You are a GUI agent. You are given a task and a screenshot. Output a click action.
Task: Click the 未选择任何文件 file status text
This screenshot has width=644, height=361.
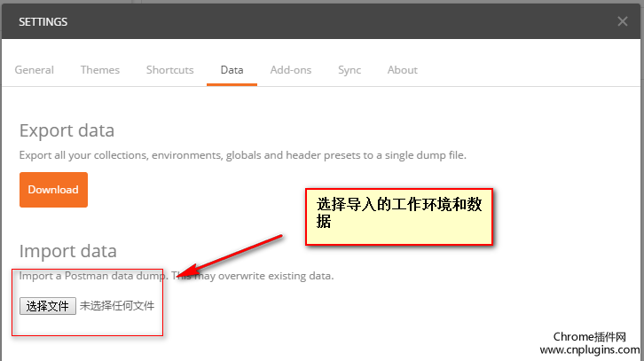coord(117,306)
